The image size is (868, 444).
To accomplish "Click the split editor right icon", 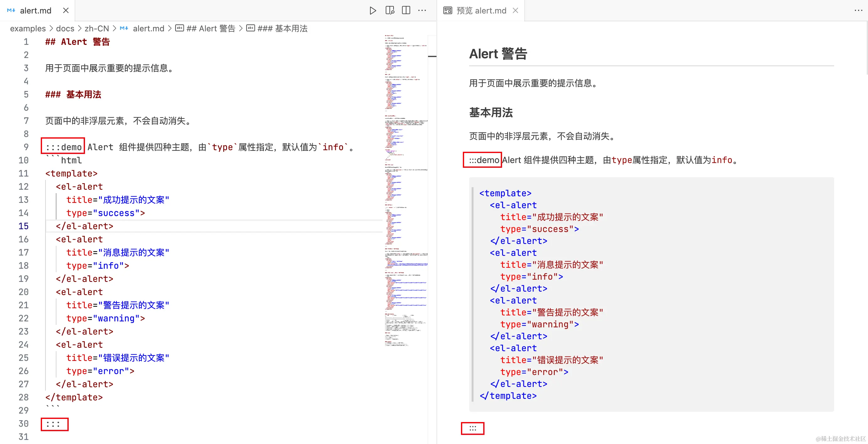I will 406,10.
